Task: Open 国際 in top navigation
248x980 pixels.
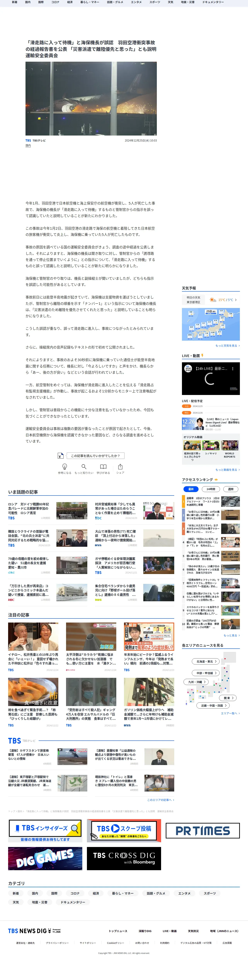Action: [41, 2]
